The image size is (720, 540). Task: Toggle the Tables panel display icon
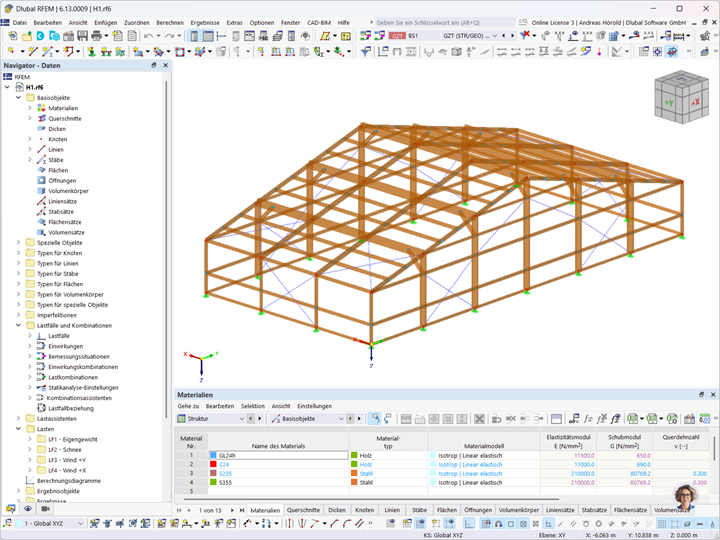(208, 36)
